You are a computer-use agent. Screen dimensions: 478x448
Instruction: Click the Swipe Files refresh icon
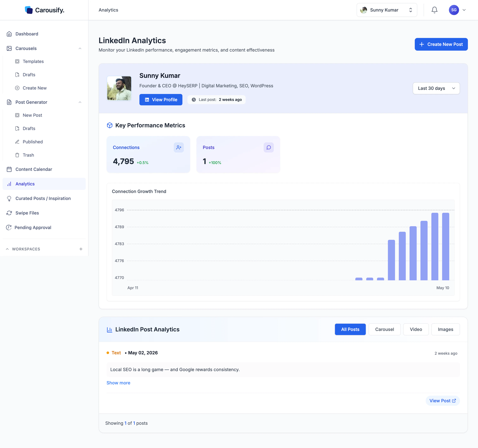[x=9, y=213]
